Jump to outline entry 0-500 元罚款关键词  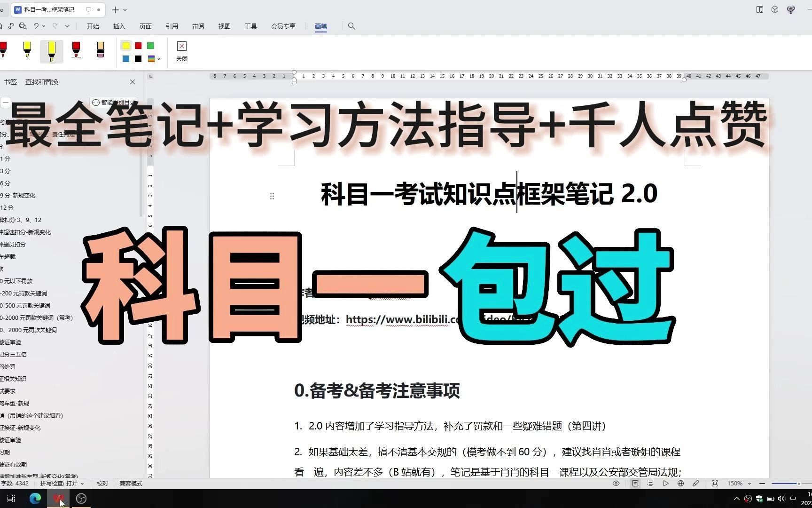(25, 305)
